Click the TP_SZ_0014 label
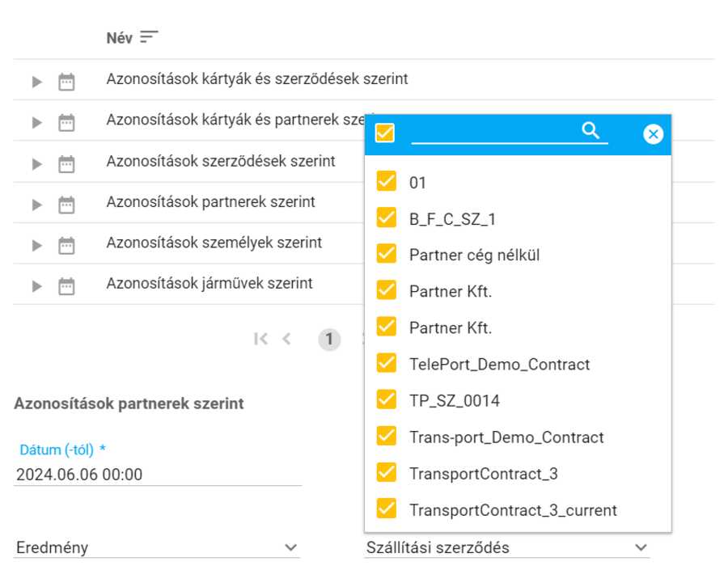 pyautogui.click(x=455, y=401)
